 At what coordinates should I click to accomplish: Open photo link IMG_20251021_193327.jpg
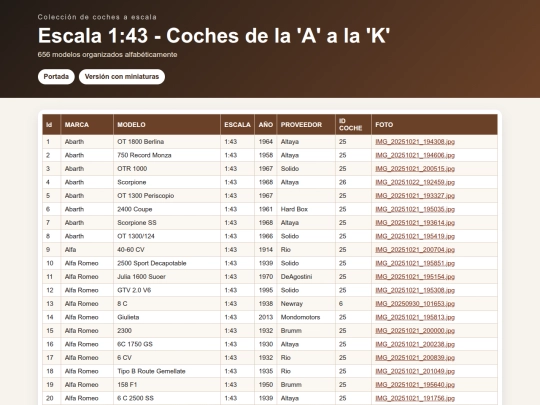coord(415,196)
